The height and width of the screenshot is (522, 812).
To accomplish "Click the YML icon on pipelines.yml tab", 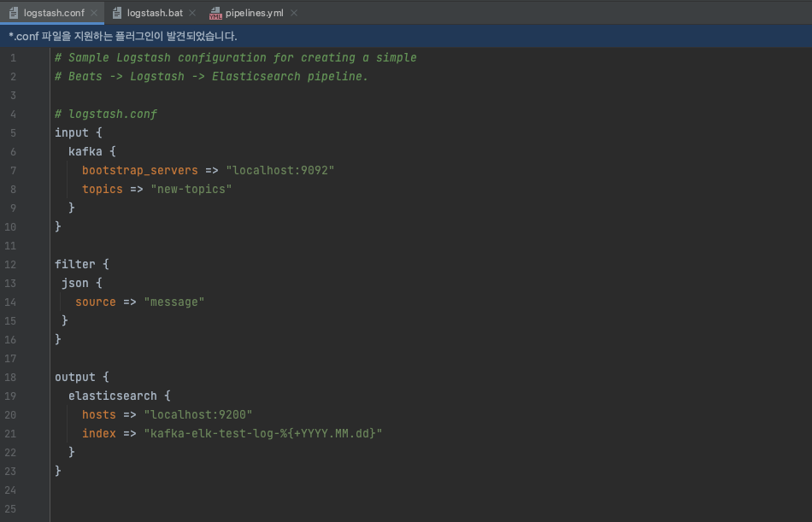I will 215,14.
